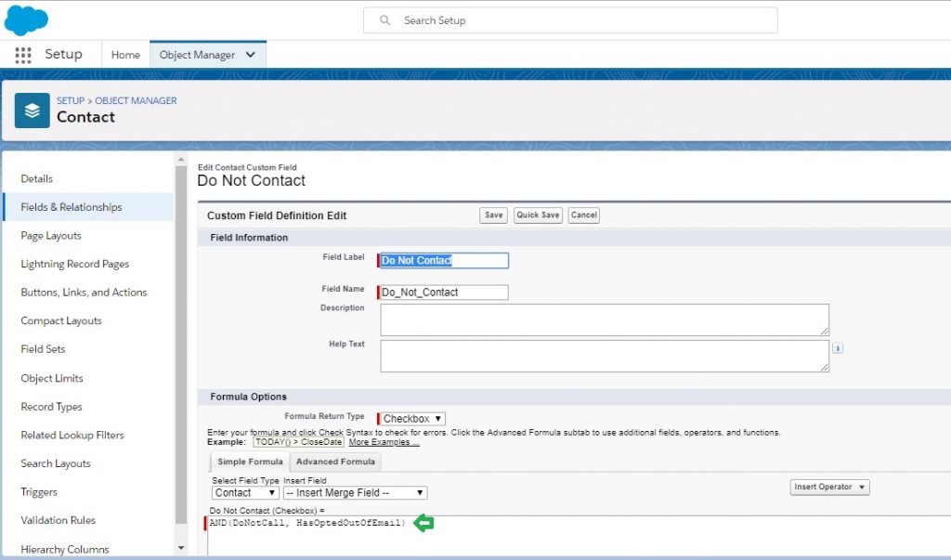The height and width of the screenshot is (560, 951).
Task: Open the Select Field Type Contact dropdown
Action: (244, 493)
